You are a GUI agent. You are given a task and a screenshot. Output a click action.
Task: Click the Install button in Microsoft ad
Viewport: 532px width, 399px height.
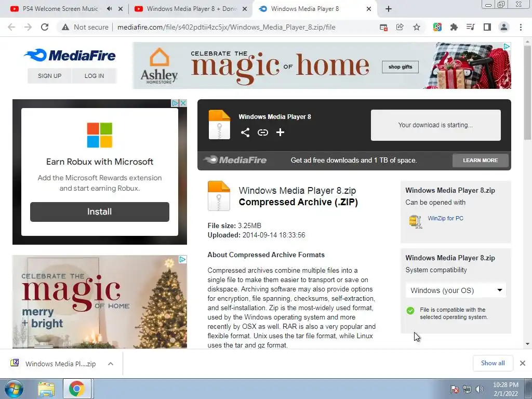click(99, 212)
